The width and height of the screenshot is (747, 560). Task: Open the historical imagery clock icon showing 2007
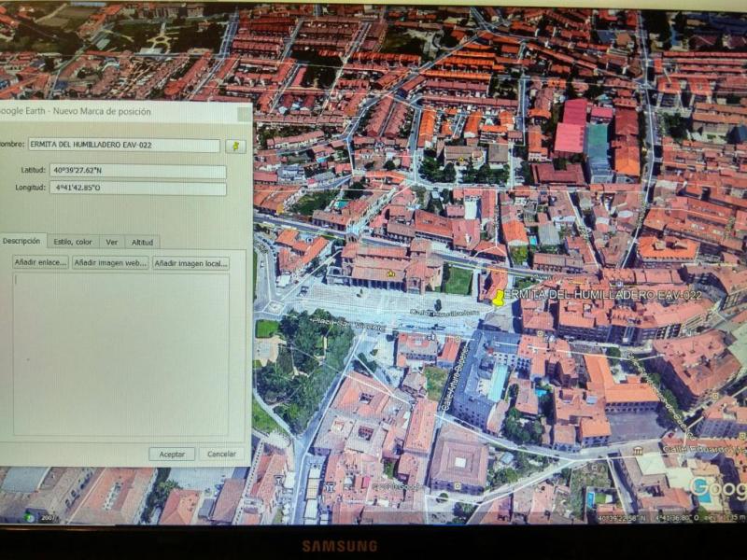click(x=31, y=516)
